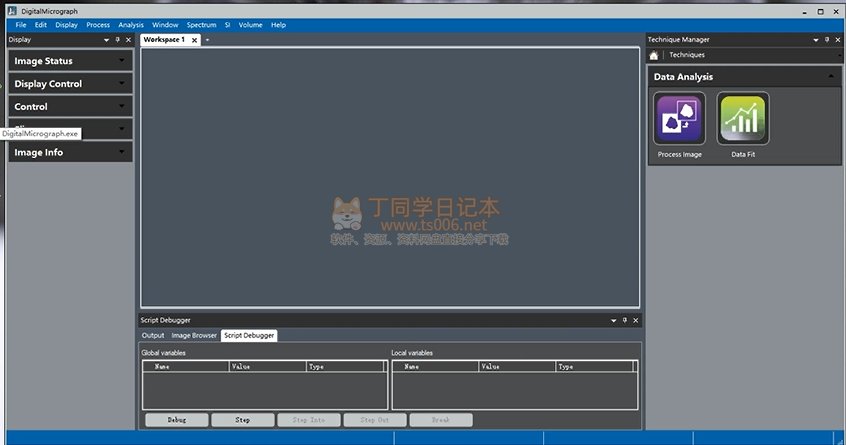Close the Technique Manager panel
This screenshot has height=445, width=846.
pos(838,39)
